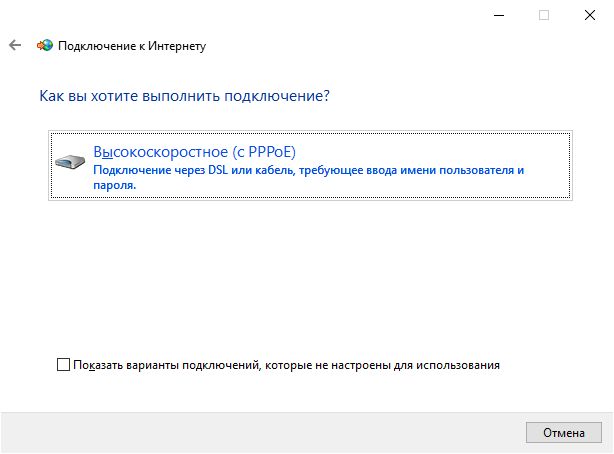Close the connection wizard window

590,15
